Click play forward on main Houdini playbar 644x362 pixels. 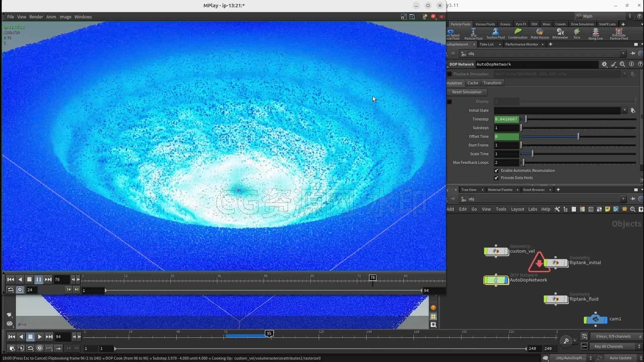coord(40,337)
